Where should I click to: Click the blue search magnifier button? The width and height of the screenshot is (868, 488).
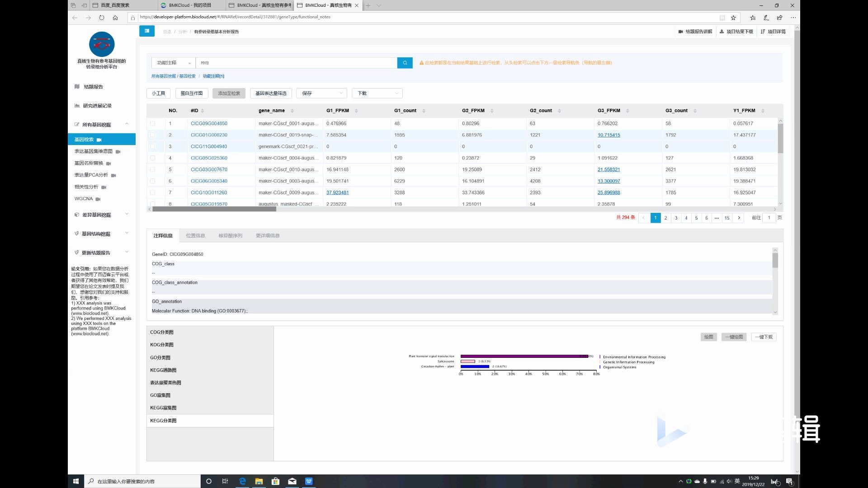405,63
